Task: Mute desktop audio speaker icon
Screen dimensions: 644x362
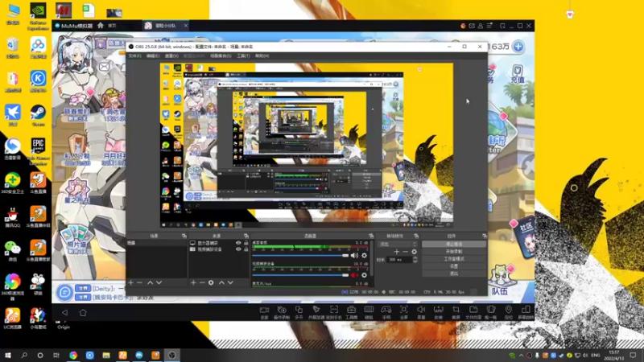Action: click(x=354, y=255)
